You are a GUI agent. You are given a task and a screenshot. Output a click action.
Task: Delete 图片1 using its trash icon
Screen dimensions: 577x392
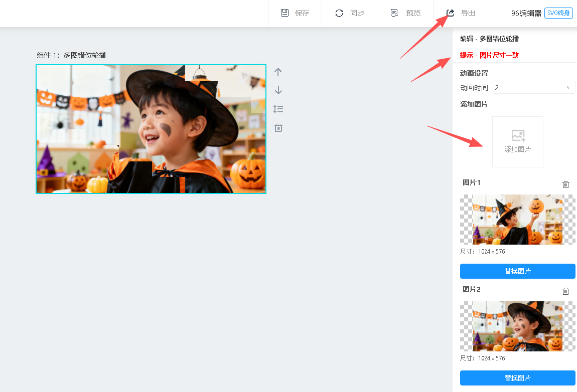coord(565,184)
